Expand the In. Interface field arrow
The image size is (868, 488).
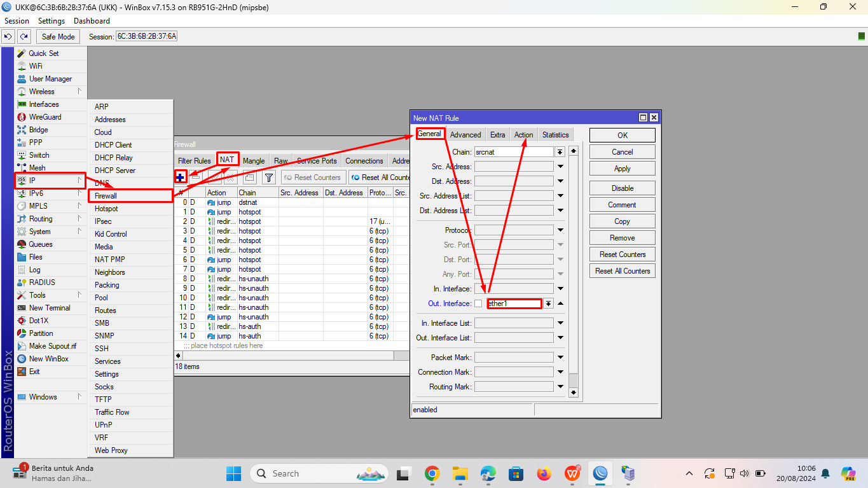pyautogui.click(x=560, y=289)
